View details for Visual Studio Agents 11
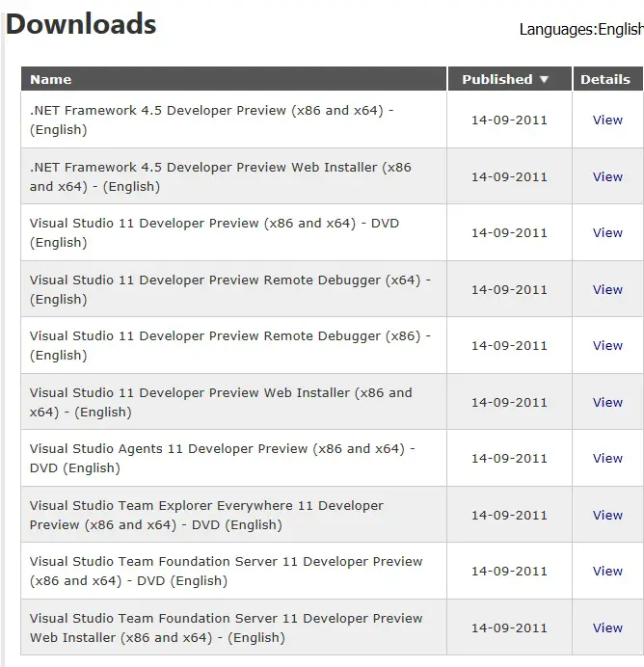Image resolution: width=644 pixels, height=667 pixels. coord(607,459)
